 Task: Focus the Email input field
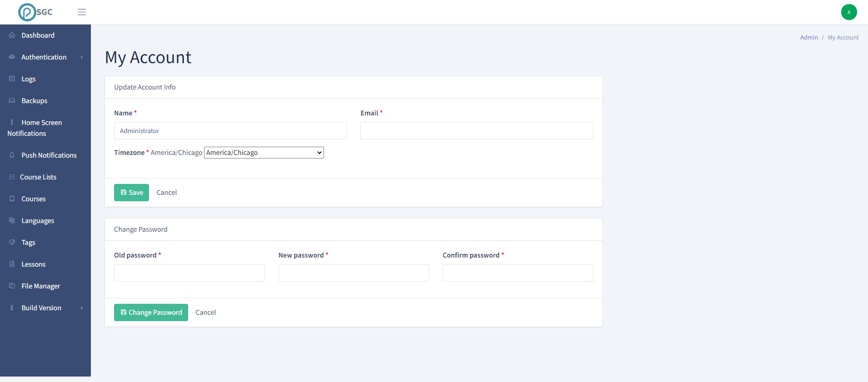(x=476, y=131)
